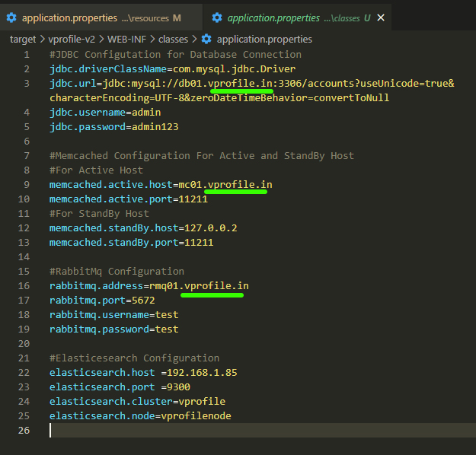
Task: Click 'rmq01.vprofile.in' value
Action: click(x=199, y=286)
